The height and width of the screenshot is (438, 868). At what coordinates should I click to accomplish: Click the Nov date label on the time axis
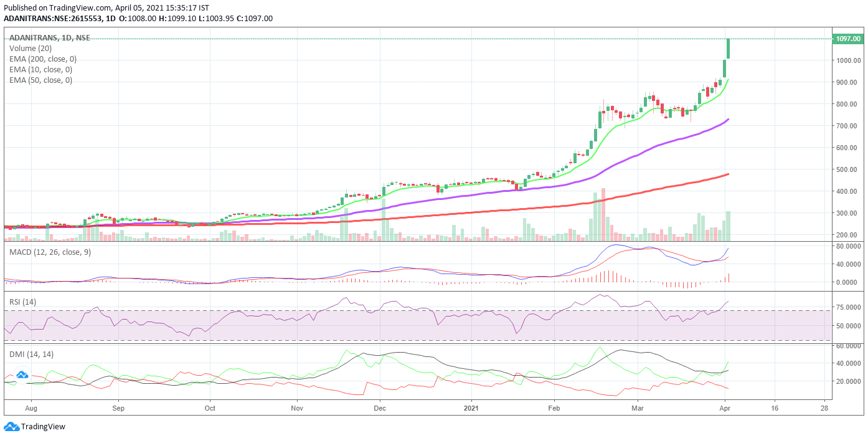click(x=297, y=409)
